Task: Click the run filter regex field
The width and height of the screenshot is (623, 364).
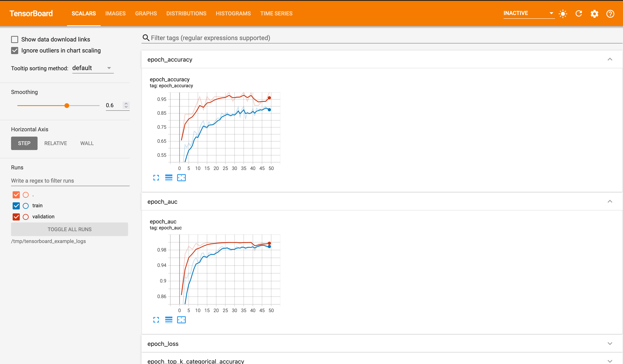Action: (70, 180)
